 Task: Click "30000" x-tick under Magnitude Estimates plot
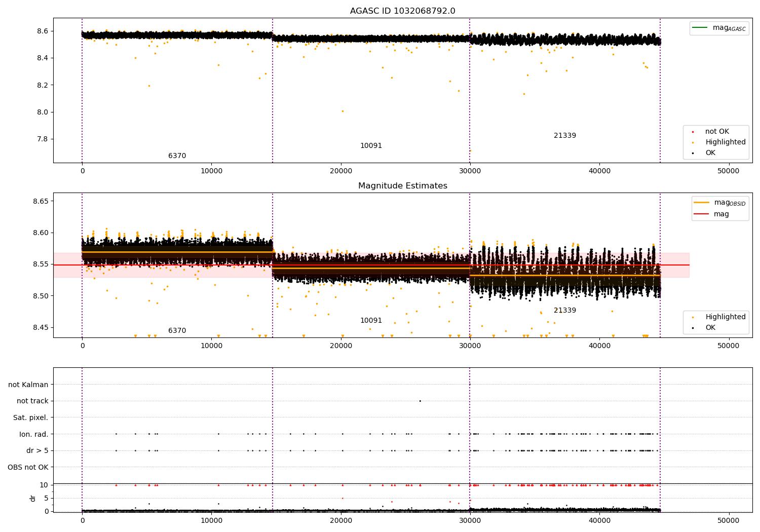(470, 346)
